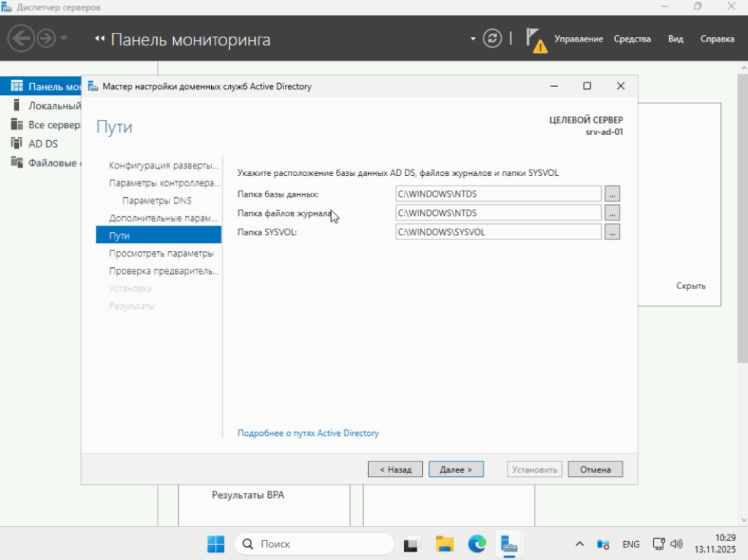Expand the system tray chevron
This screenshot has width=748, height=560.
(x=579, y=544)
